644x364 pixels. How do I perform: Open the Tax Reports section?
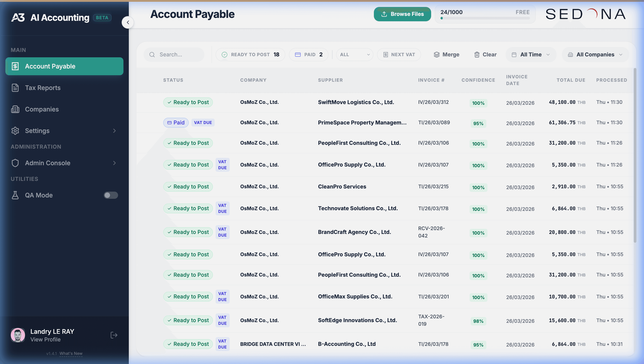pos(43,88)
